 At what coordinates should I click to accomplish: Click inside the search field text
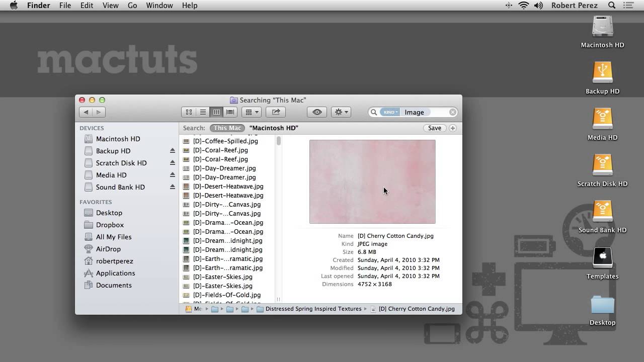415,112
